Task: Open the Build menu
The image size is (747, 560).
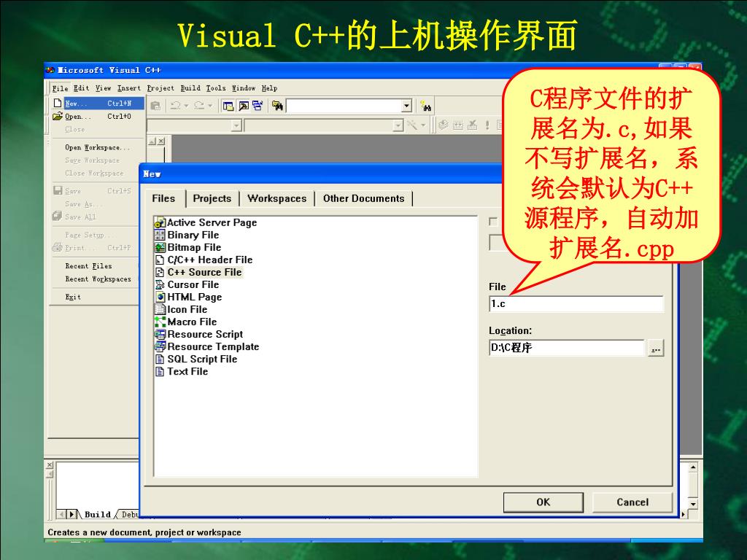Action: [190, 88]
